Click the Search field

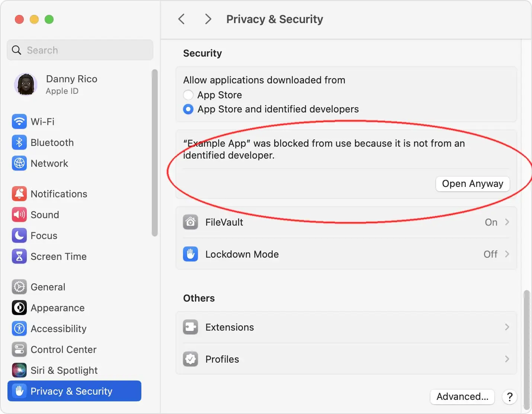80,50
